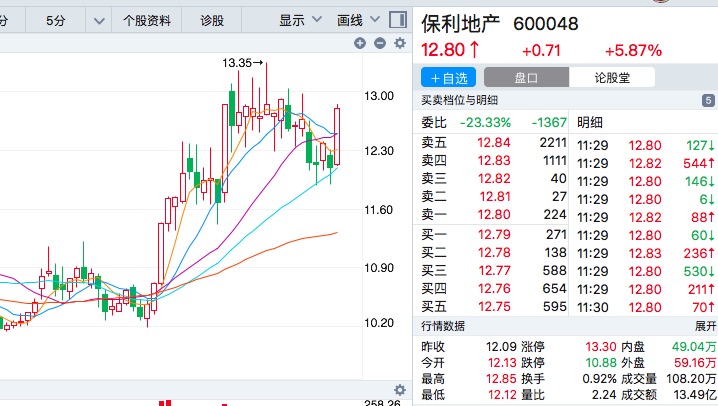Click percent change +5.87%
718x406 pixels.
[x=633, y=51]
